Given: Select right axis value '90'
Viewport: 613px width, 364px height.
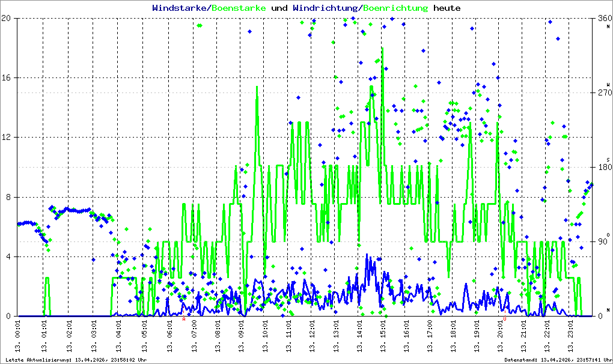Looking at the screenshot, I should 602,241.
